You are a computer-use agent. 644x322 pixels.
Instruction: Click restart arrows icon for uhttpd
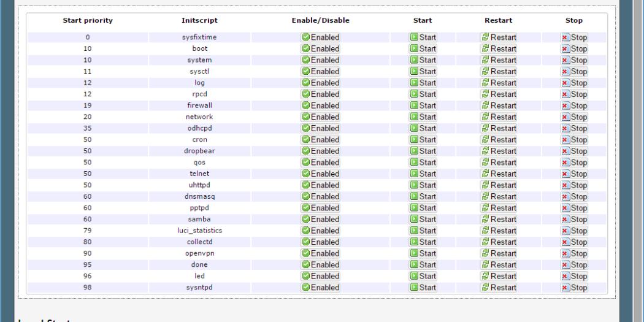485,185
